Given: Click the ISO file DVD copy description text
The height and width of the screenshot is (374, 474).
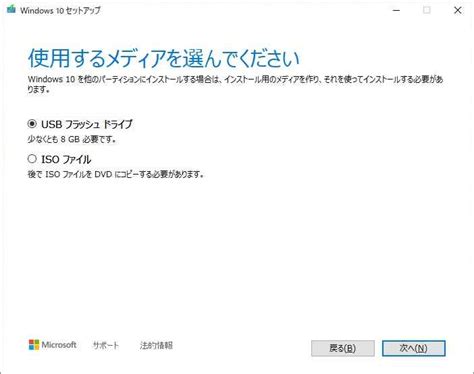Looking at the screenshot, I should [116, 174].
